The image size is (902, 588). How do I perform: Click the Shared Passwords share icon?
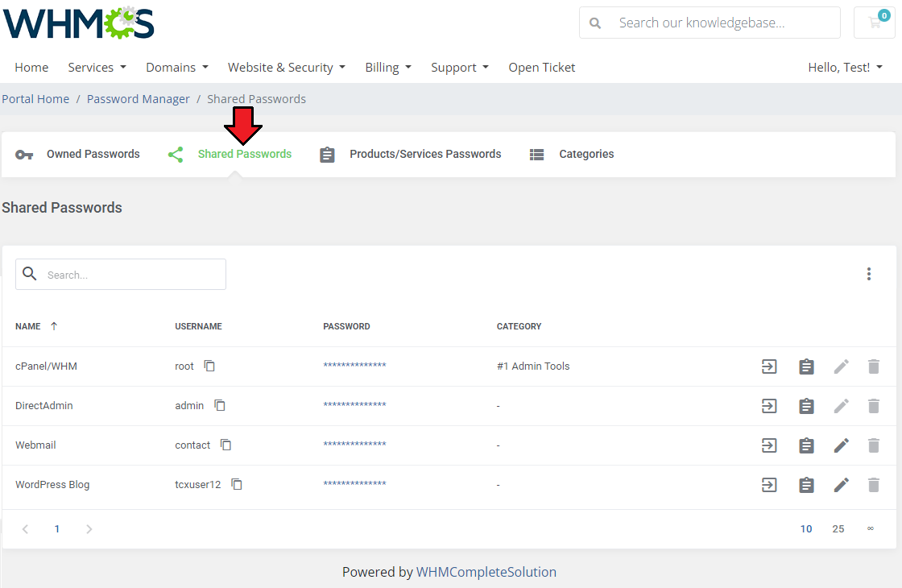click(x=176, y=154)
